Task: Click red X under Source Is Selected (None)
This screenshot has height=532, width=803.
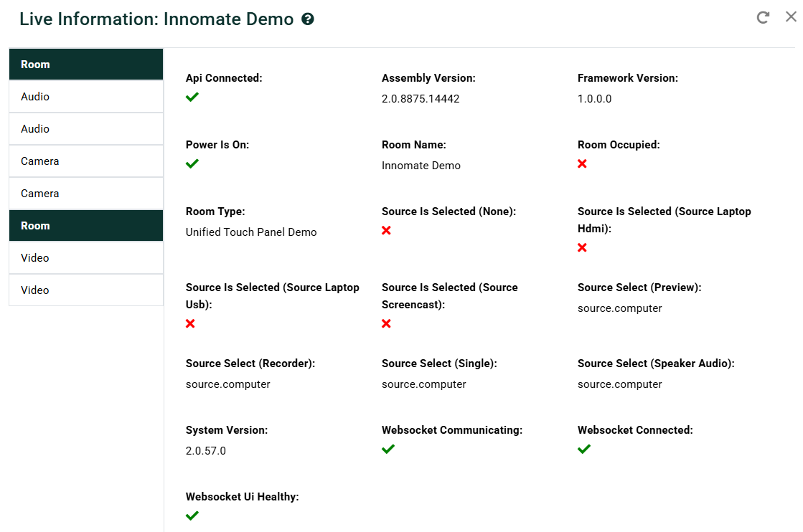Action: coord(386,230)
